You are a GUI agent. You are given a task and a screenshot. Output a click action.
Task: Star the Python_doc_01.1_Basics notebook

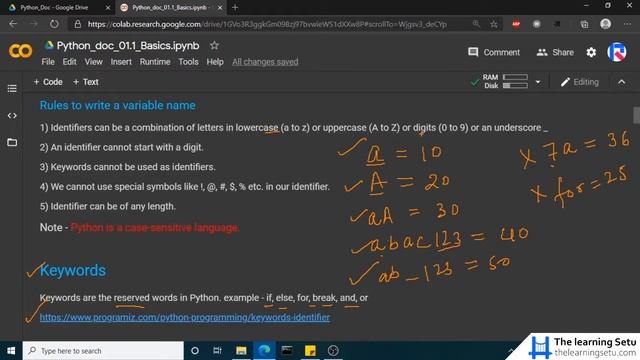[x=214, y=45]
